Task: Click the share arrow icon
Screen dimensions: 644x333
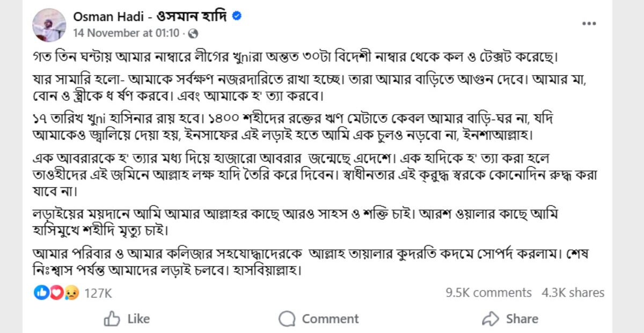Action: pos(491,319)
